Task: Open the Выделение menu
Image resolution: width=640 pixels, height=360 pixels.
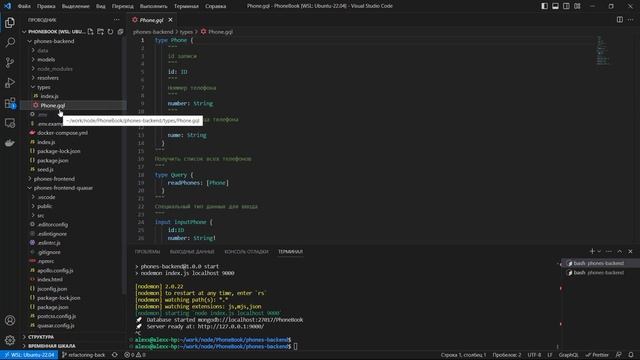Action: pyautogui.click(x=76, y=6)
